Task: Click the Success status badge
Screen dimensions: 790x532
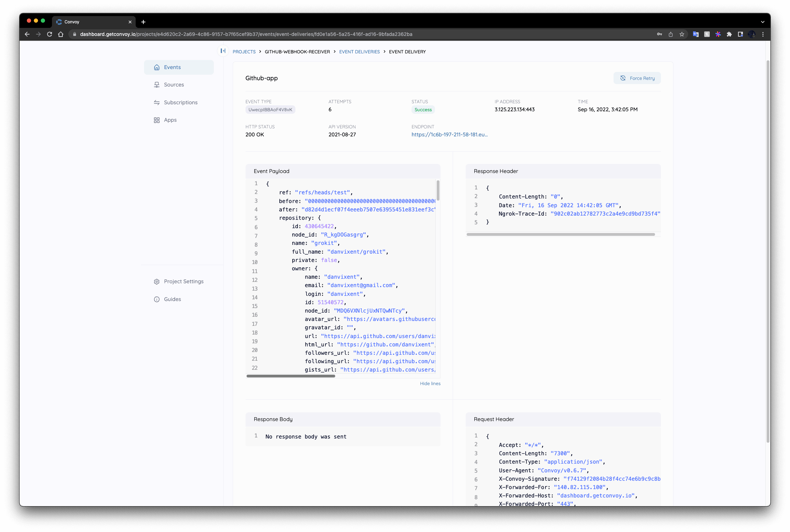Action: [x=423, y=109]
